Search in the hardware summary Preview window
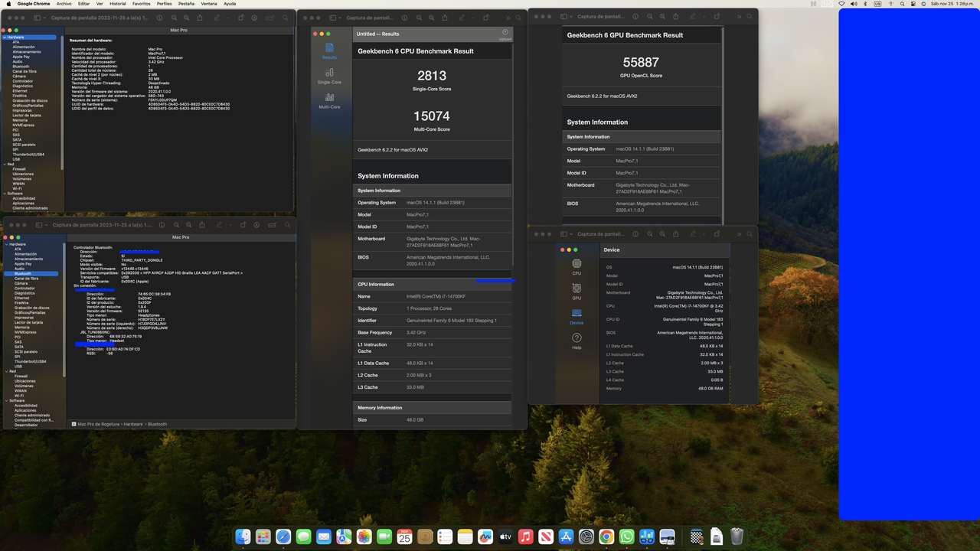 click(285, 17)
